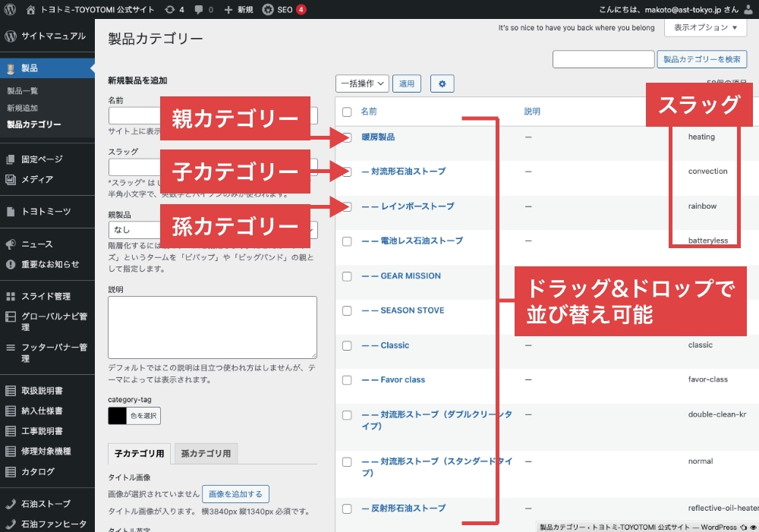Check the 電池レス石油ストーブ row checkbox

[347, 241]
